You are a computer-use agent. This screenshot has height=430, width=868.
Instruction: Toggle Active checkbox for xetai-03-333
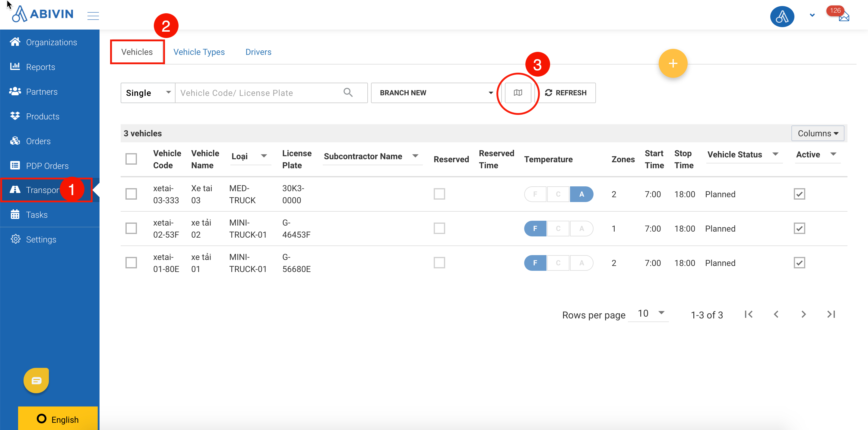799,194
